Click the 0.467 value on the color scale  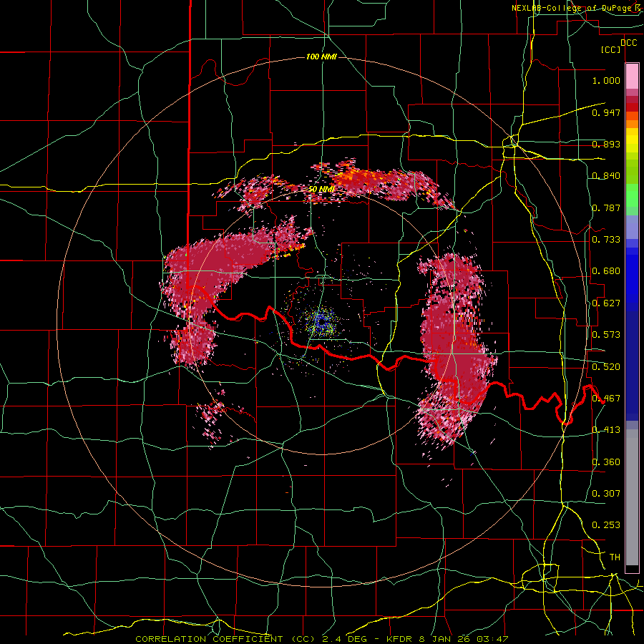point(606,399)
